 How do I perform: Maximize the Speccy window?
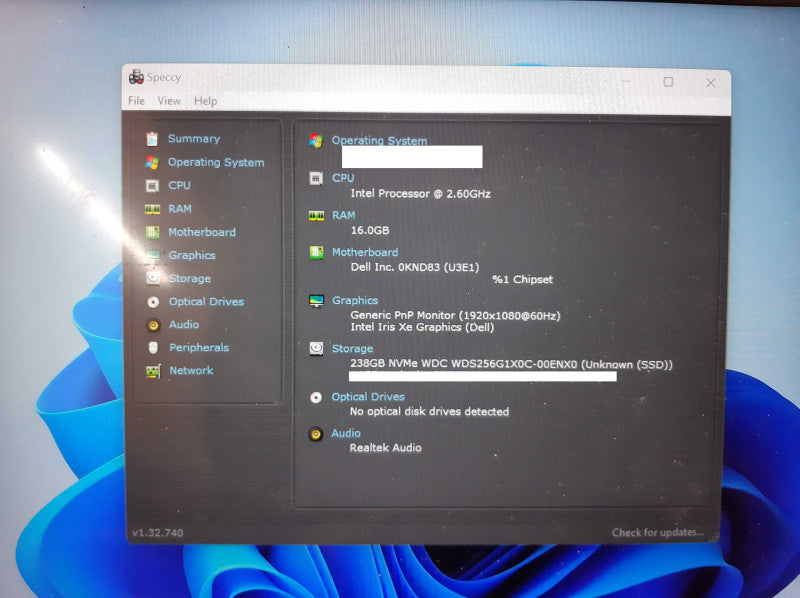(x=668, y=82)
